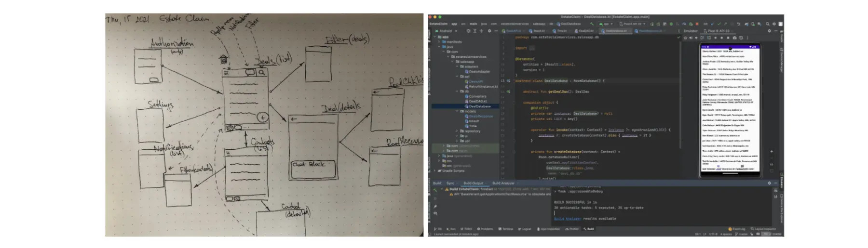The image size is (868, 248).
Task: Click the Debug bug icon in toolbar
Action: pyautogui.click(x=671, y=24)
